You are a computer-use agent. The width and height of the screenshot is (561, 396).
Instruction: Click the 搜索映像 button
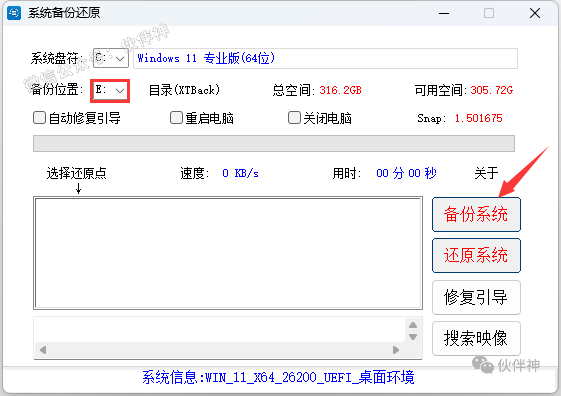coord(476,338)
